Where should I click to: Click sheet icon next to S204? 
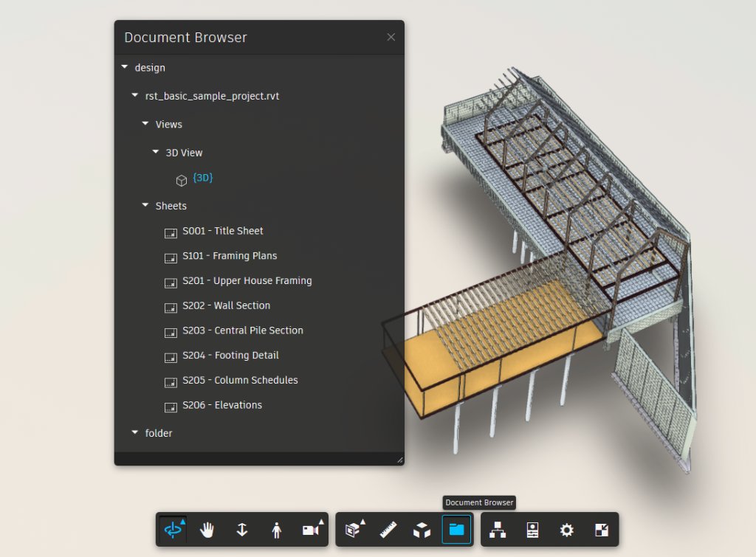[171, 358]
